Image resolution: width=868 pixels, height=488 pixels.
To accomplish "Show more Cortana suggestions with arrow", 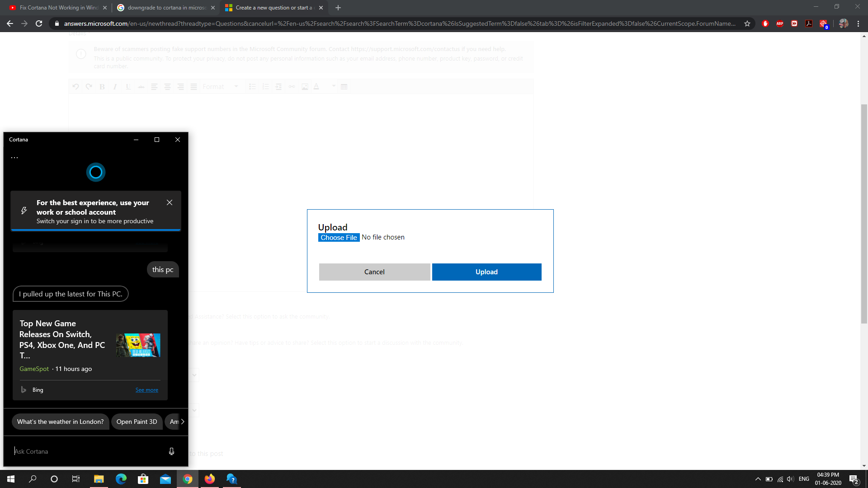I will (183, 422).
